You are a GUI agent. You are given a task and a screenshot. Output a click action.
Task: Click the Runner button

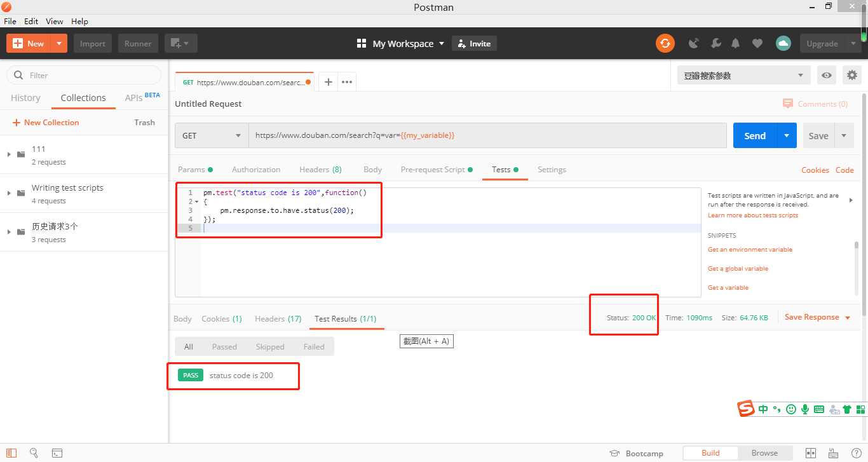(138, 43)
